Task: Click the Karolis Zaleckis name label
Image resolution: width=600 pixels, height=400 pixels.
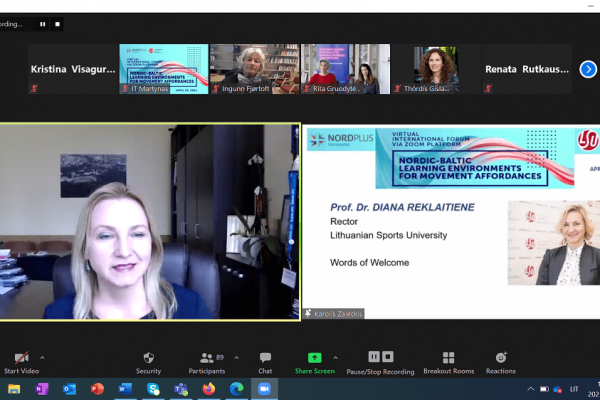Action: point(334,314)
